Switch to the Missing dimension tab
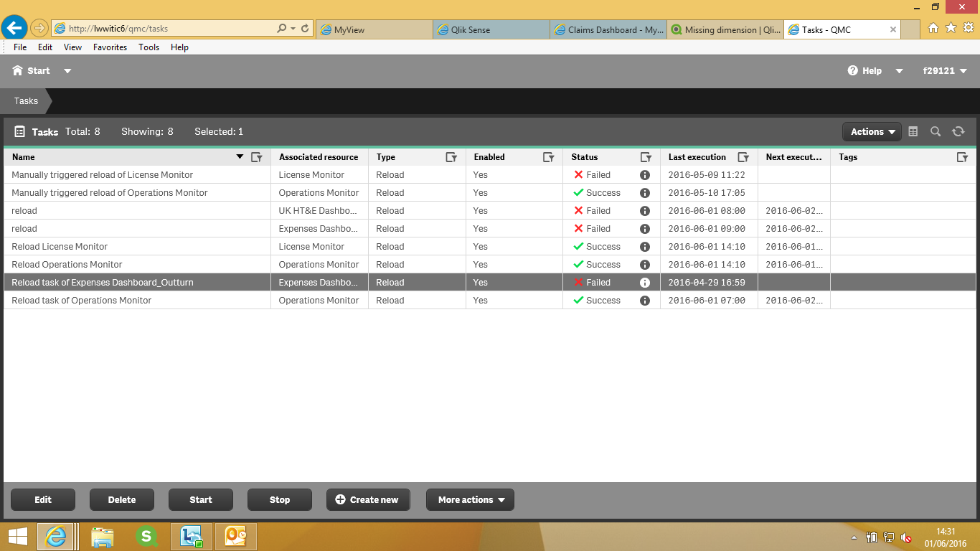Viewport: 980px width, 551px height. 725,29
